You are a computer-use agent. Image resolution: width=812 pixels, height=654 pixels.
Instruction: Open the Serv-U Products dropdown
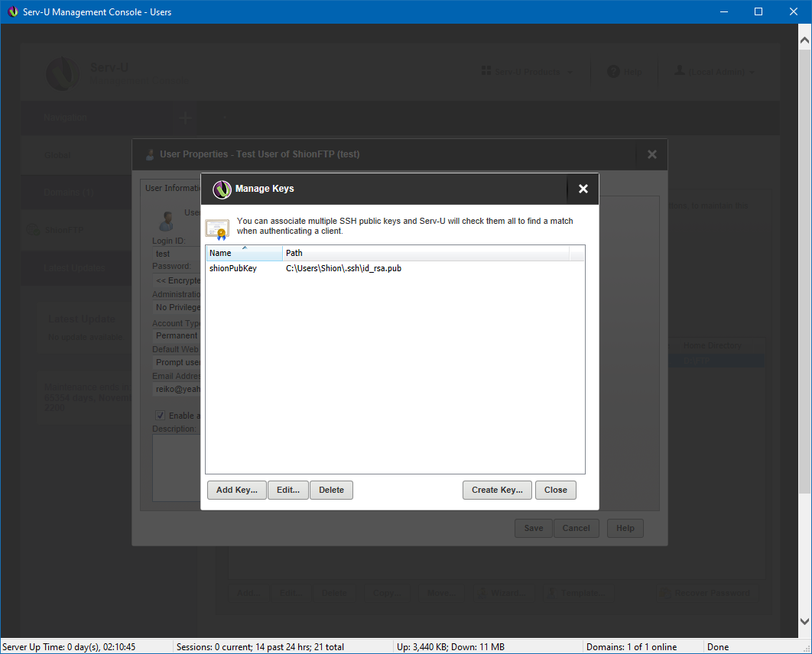click(x=527, y=72)
